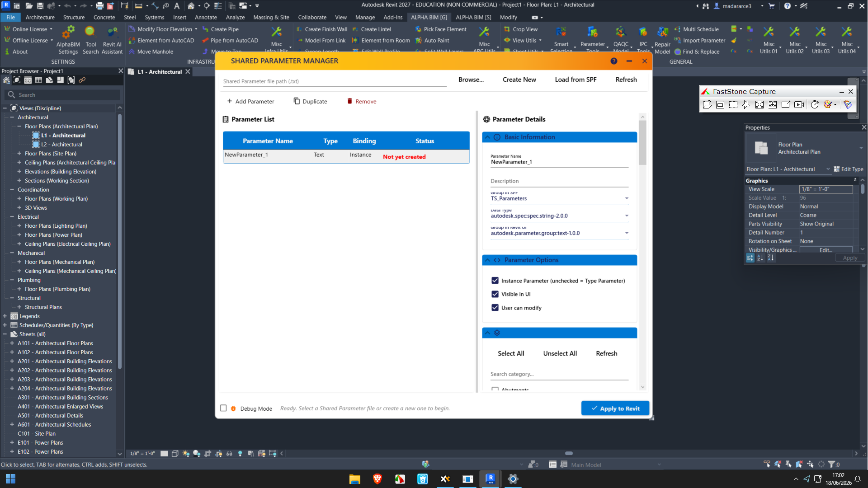Open Misc Utils 04 tool

click(847, 40)
